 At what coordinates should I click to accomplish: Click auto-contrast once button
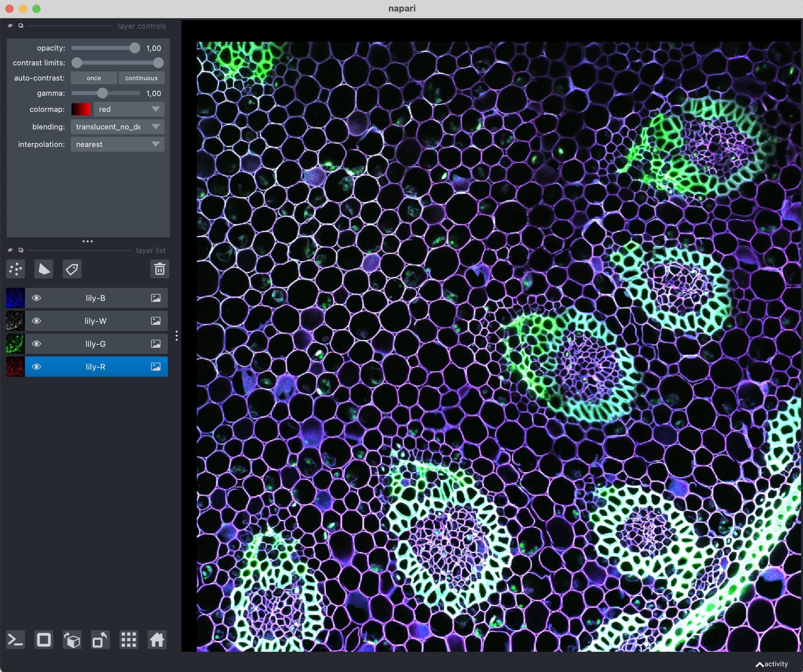pyautogui.click(x=94, y=78)
